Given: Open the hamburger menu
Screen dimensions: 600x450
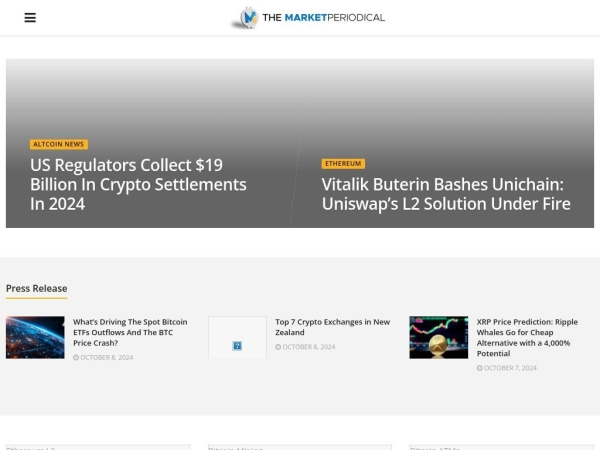Looking at the screenshot, I should coord(30,18).
